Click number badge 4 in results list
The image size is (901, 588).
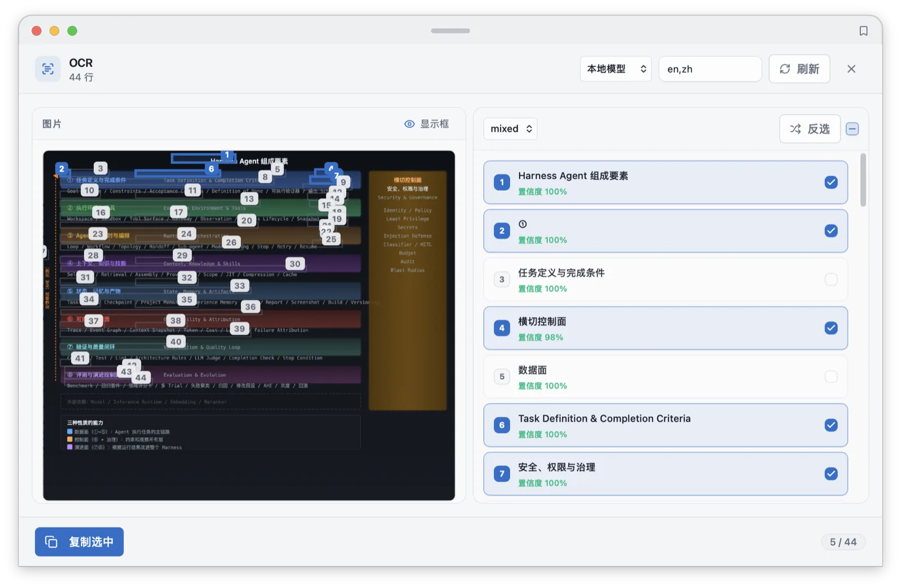[502, 328]
